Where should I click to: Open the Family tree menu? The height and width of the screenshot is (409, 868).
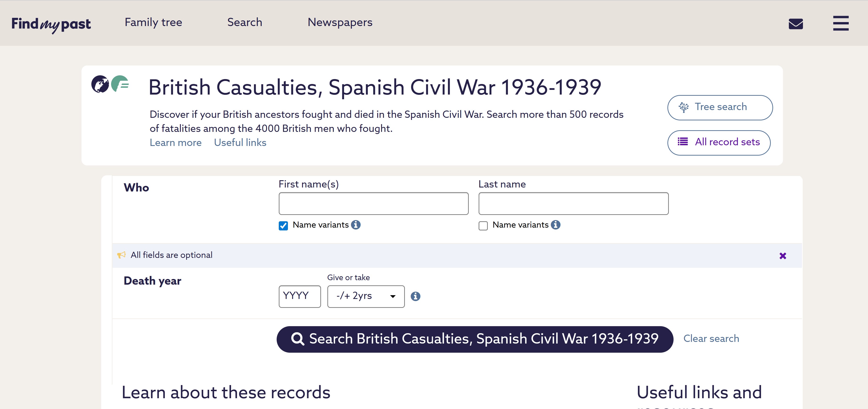153,22
